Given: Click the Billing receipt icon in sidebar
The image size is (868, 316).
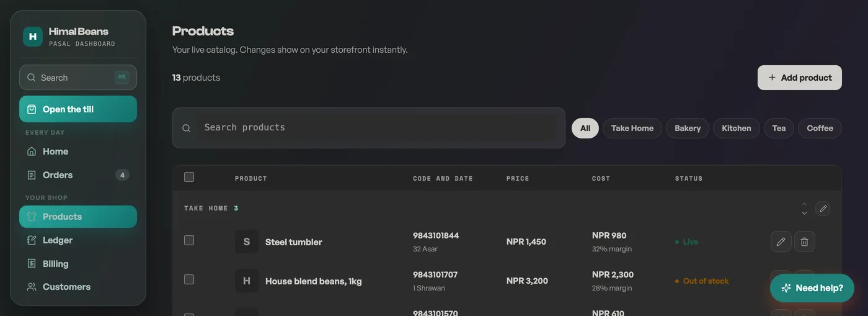Looking at the screenshot, I should coord(32,264).
